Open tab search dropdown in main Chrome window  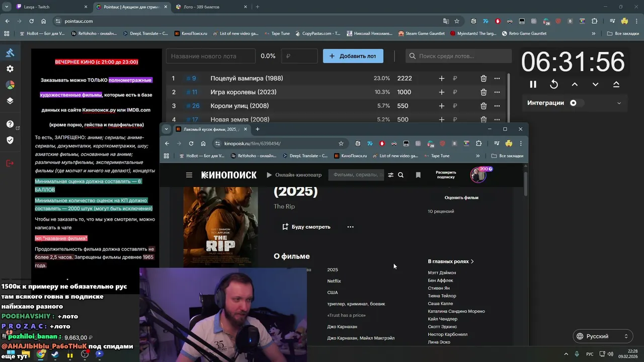point(7,7)
